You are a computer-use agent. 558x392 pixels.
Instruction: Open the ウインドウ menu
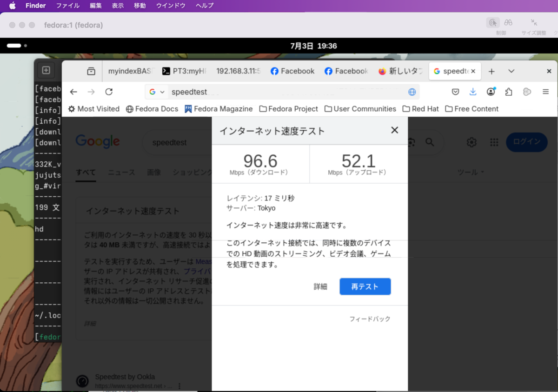click(x=171, y=6)
